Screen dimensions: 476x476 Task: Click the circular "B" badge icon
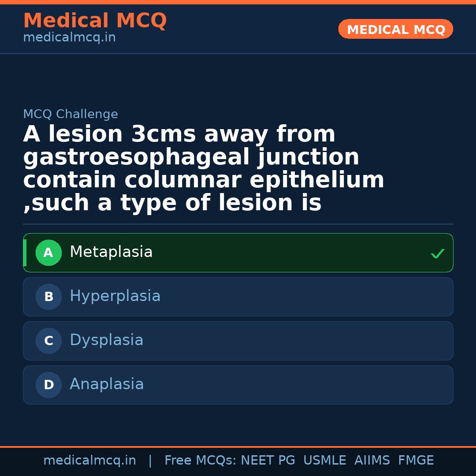pyautogui.click(x=48, y=297)
